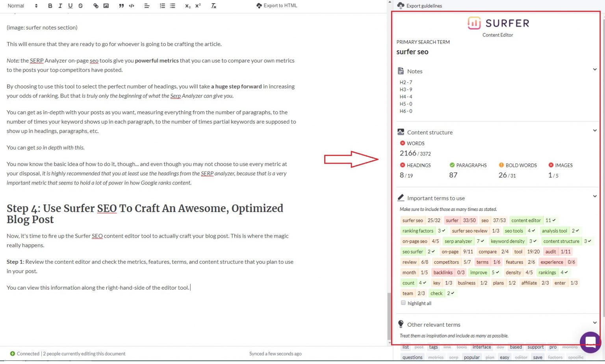Click the strikethrough formatting icon
This screenshot has width=605, height=364.
point(80,6)
